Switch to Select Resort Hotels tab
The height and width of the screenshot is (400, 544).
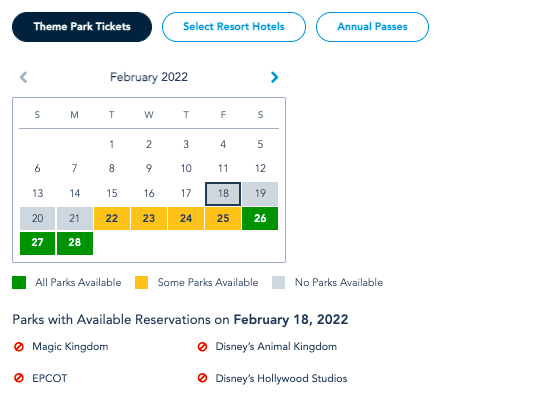click(234, 27)
